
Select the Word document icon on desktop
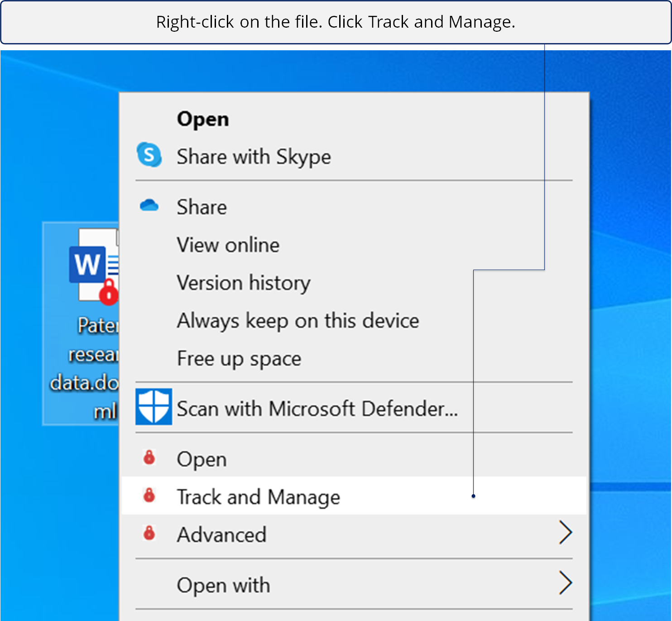[92, 265]
